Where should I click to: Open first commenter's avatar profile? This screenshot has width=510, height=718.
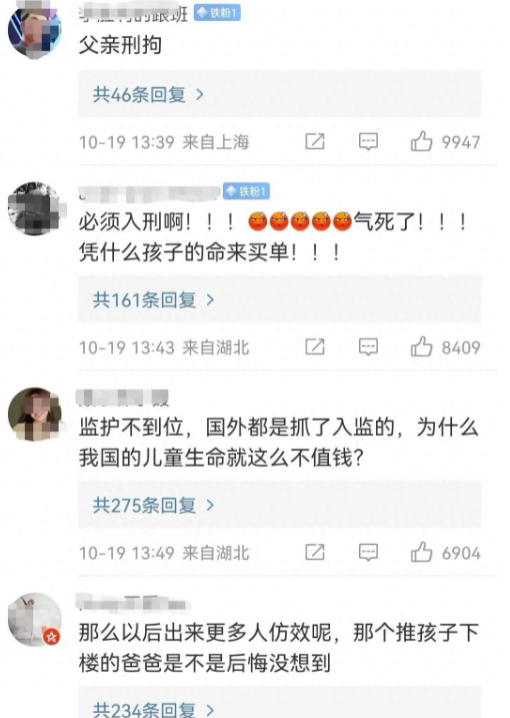pos(35,31)
